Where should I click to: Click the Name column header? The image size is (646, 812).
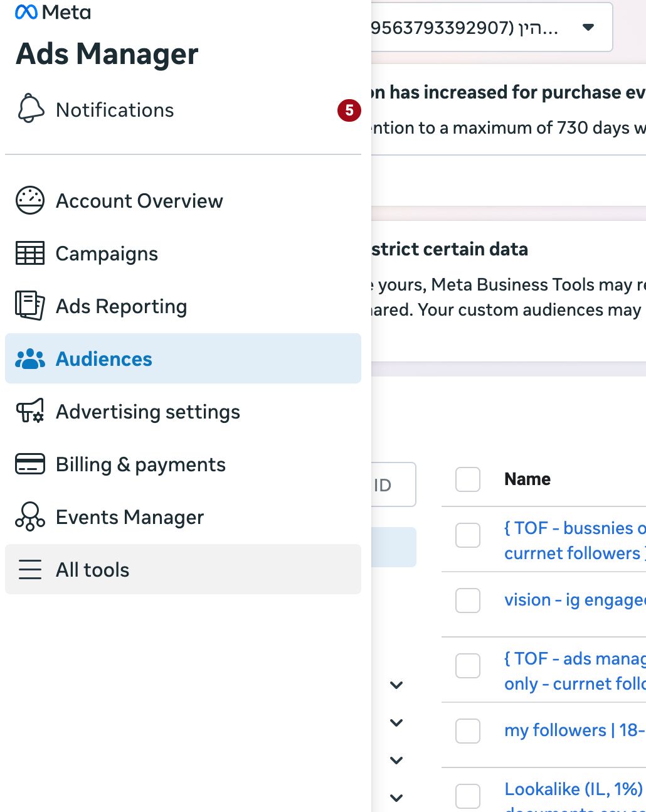[x=527, y=479]
